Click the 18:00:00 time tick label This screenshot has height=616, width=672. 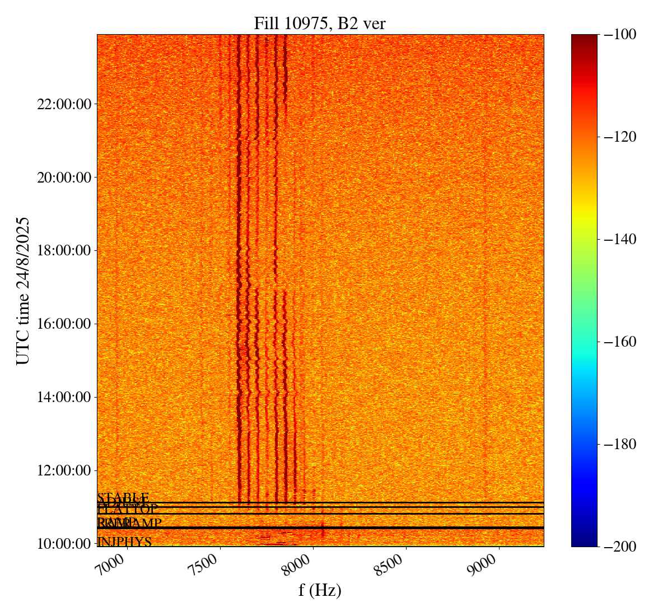(63, 250)
